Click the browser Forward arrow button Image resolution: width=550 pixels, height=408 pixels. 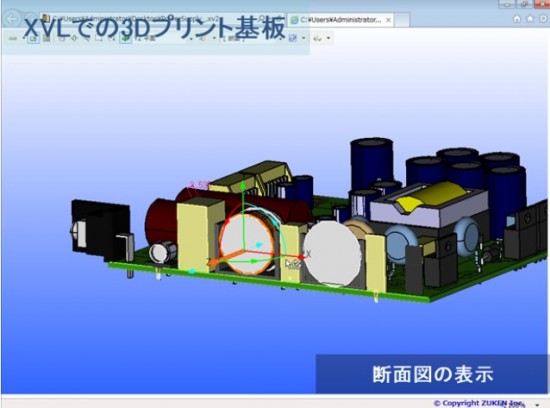29,19
